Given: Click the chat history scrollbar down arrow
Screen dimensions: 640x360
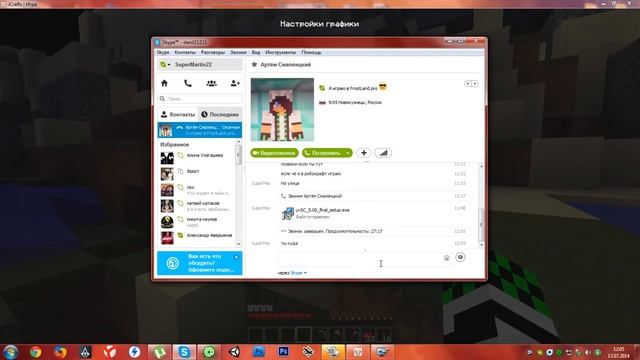Looking at the screenshot, I should (x=481, y=245).
